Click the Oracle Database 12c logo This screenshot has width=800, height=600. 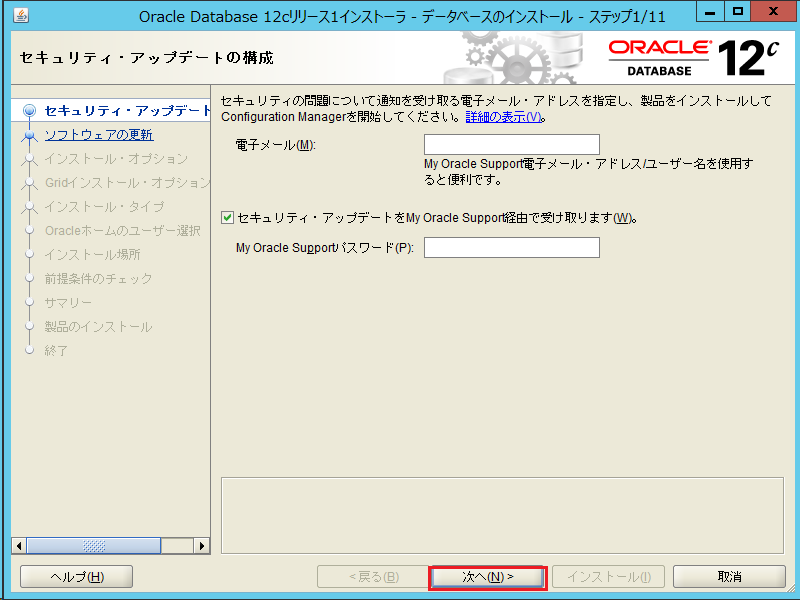coord(694,59)
